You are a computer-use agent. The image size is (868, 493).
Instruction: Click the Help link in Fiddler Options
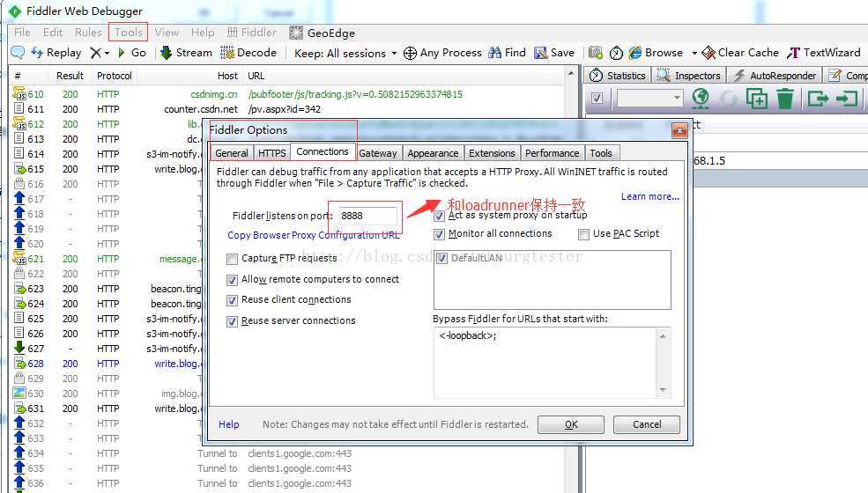[x=228, y=424]
